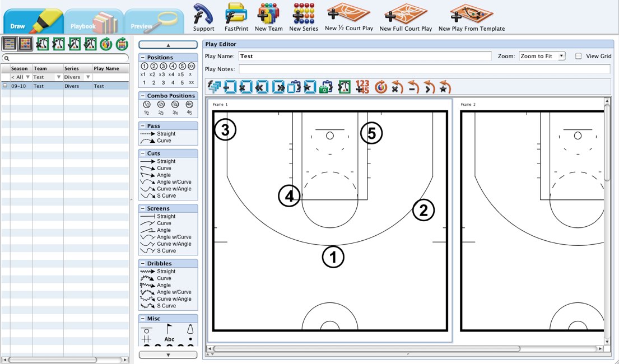Viewport: 619px width, 364px height.
Task: Click the New ½ Court Play icon
Action: coord(348,16)
